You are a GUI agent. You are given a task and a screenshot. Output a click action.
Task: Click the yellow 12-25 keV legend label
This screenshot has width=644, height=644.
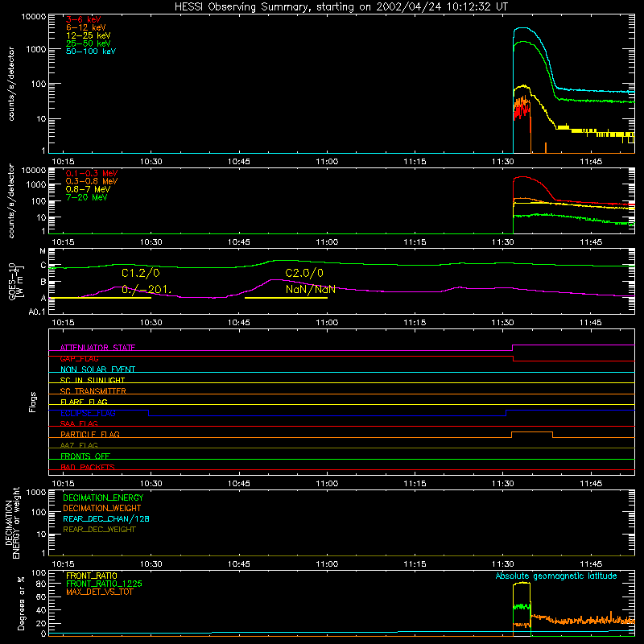89,35
